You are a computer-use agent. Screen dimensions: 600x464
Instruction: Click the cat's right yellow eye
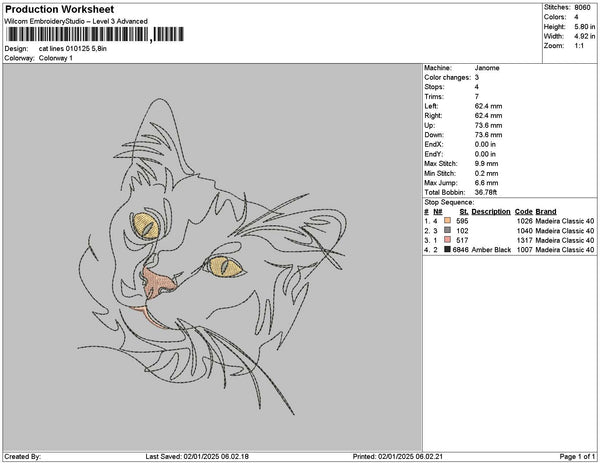point(225,267)
